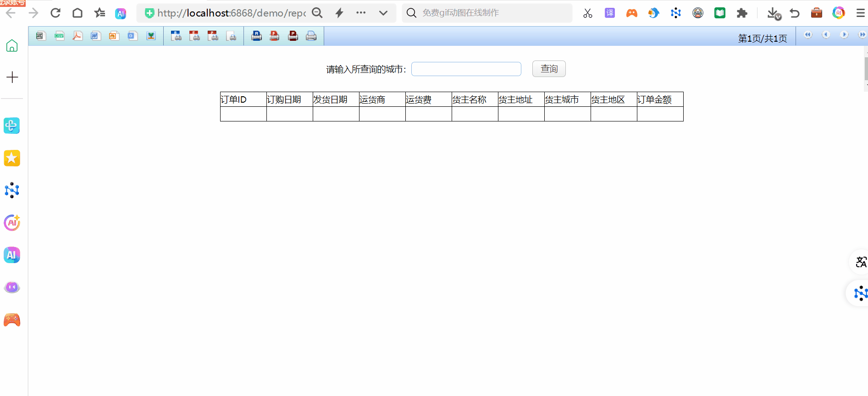Open the browser hamburger main menu
This screenshot has width=868, height=396.
860,13
